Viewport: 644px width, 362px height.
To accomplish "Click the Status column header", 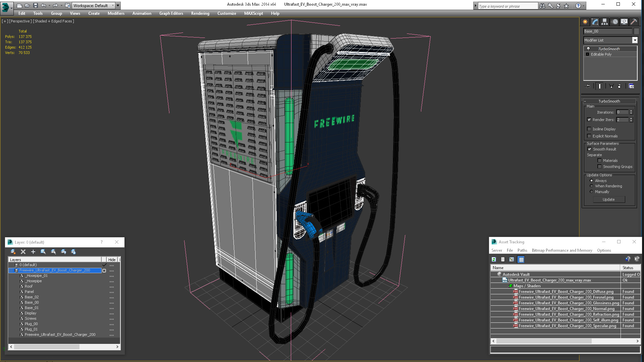I will click(630, 268).
